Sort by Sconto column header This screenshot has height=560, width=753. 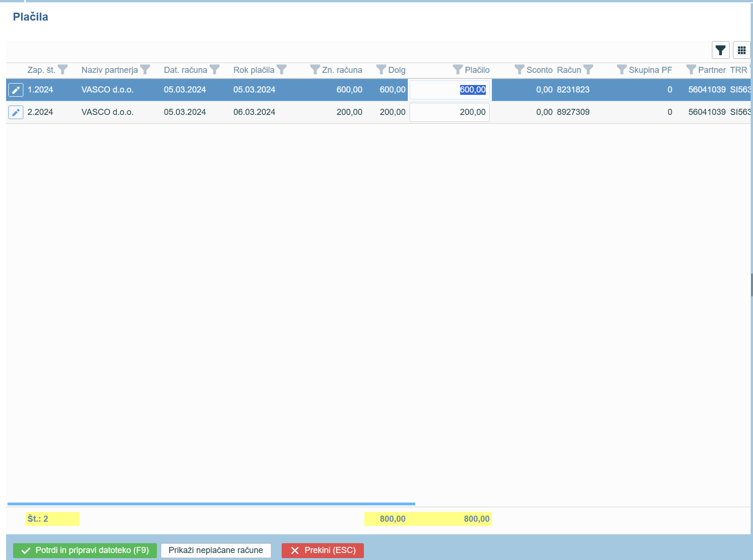540,70
